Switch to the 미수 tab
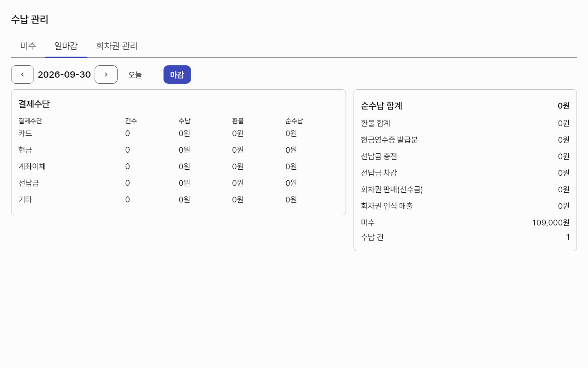The width and height of the screenshot is (588, 368). pos(28,46)
